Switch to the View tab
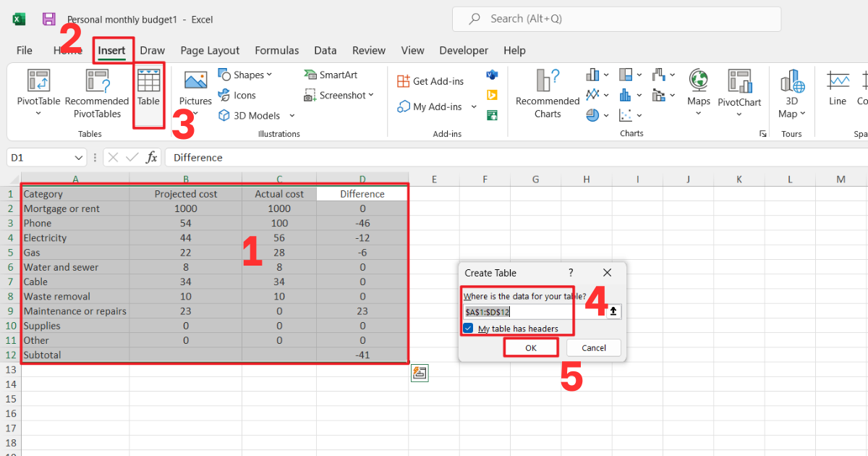This screenshot has height=456, width=868. 413,51
